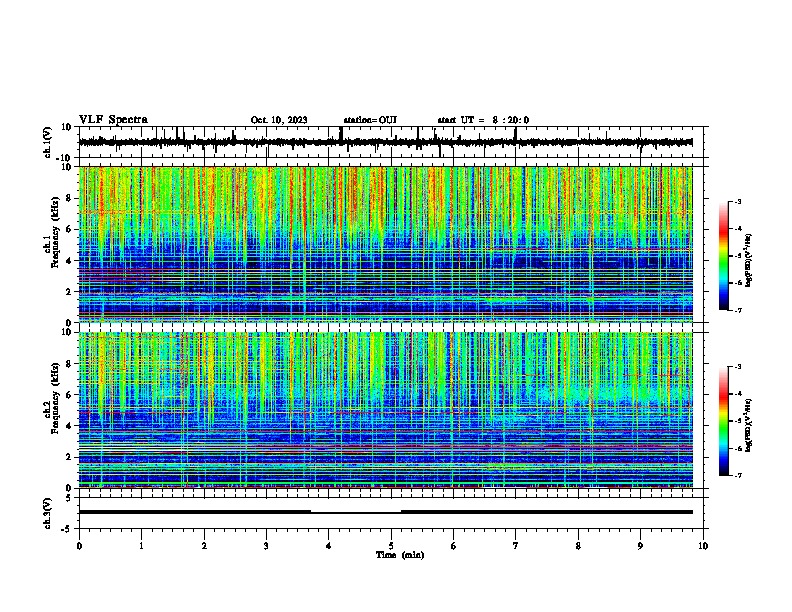Click the time axis tick label "9"
The image size is (792, 612).
point(640,546)
